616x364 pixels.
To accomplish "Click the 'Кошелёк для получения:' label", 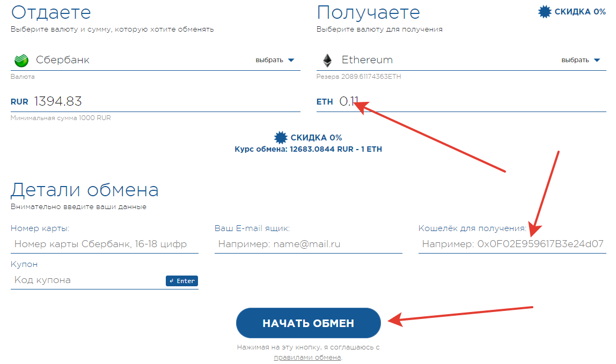I will point(472,228).
